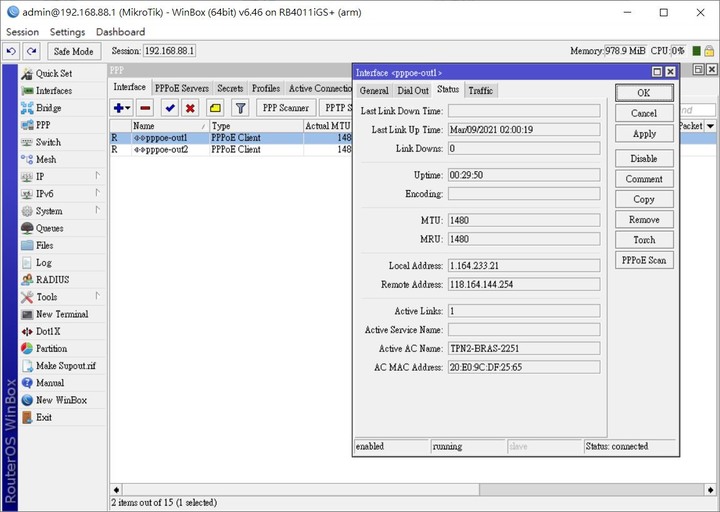
Task: Click the Session address field
Action: coord(169,51)
